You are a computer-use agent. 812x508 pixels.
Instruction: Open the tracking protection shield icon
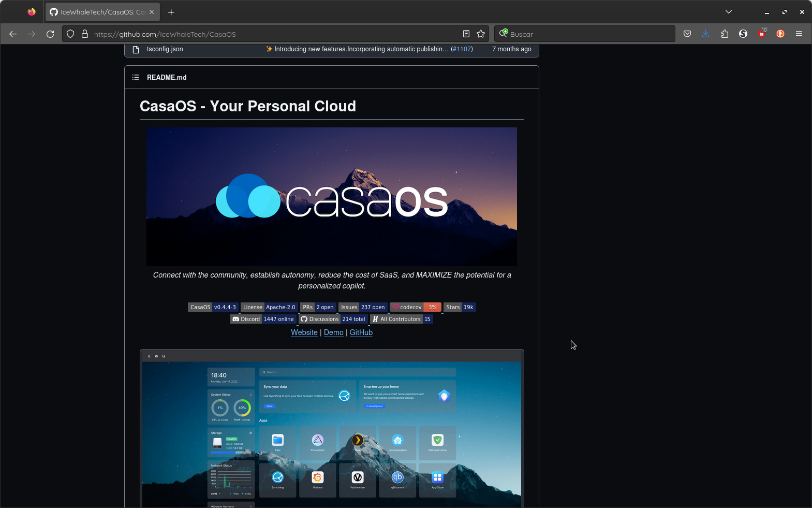click(71, 34)
